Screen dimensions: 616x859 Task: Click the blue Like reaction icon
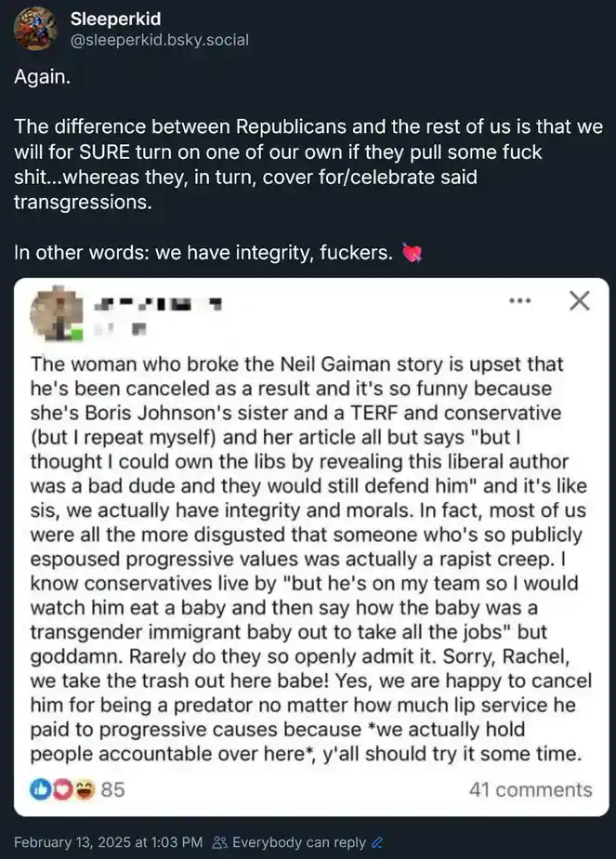point(40,789)
